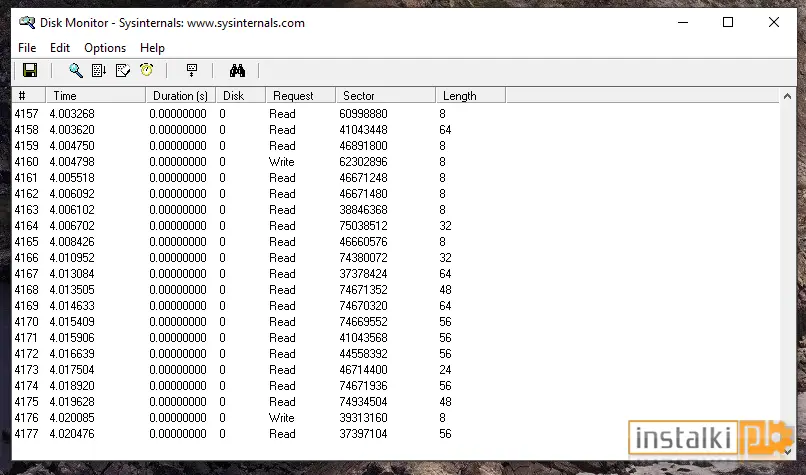Select the Write request in row 4160
806x475 pixels.
pyautogui.click(x=282, y=161)
